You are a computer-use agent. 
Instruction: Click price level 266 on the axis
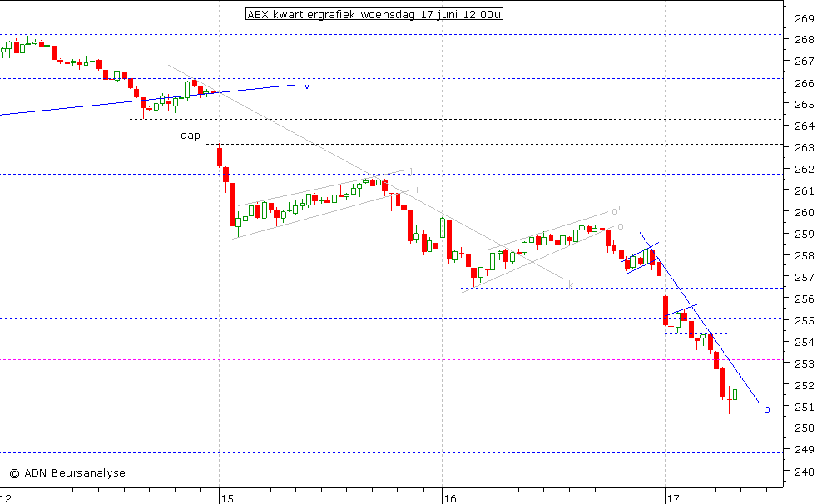pos(804,83)
